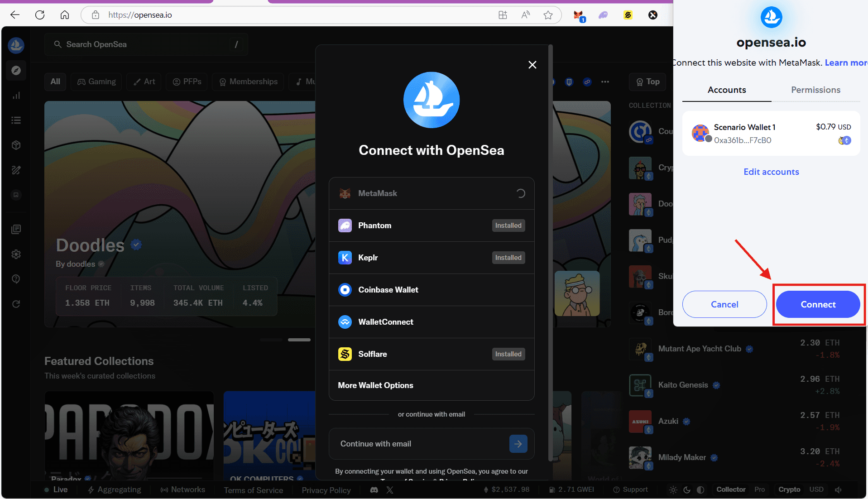Click the OpenSea logo in the sidebar
Viewport: 868px width, 499px height.
point(16,45)
